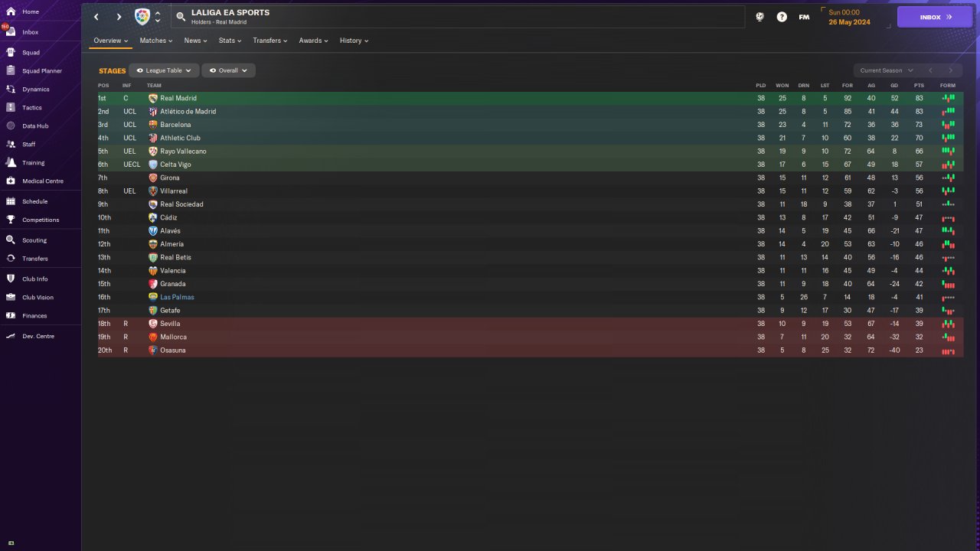Expand the Awards tab menu
The width and height of the screenshot is (980, 551).
313,41
